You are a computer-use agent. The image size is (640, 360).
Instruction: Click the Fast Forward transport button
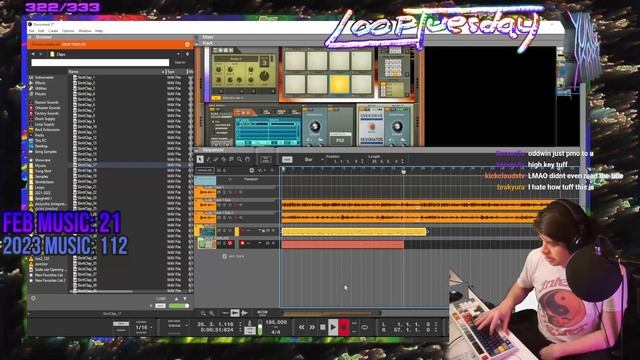tap(312, 327)
